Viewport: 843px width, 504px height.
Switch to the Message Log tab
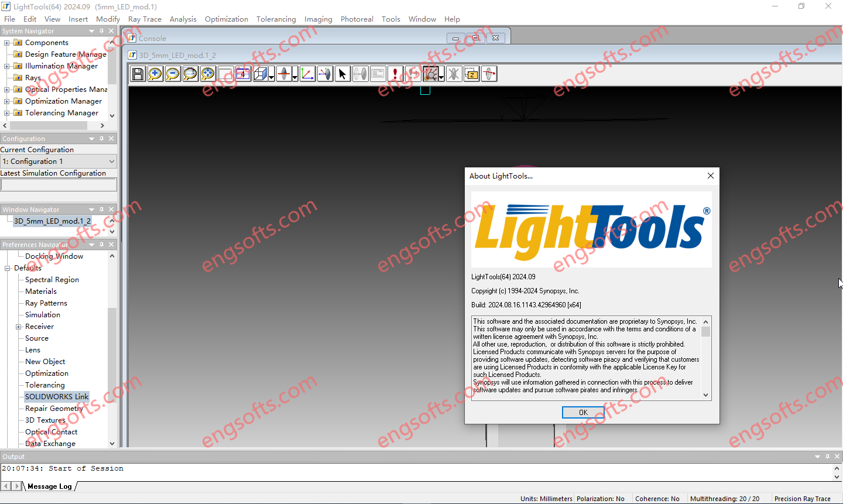50,486
